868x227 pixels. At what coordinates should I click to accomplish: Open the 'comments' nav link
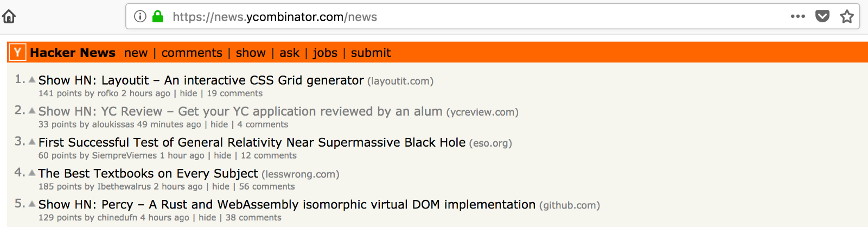pyautogui.click(x=192, y=53)
